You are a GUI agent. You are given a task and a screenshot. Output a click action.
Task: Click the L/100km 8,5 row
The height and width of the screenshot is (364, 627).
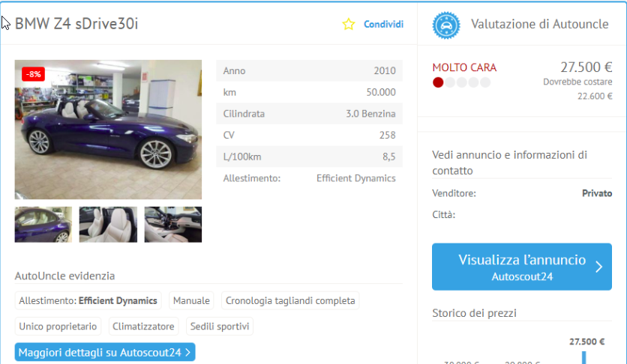309,157
